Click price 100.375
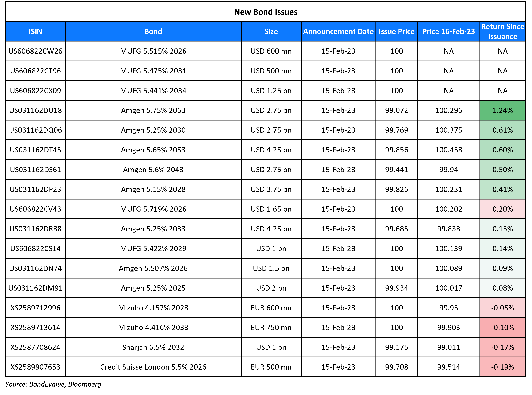Screen dimensions: 532x395 tap(449, 130)
